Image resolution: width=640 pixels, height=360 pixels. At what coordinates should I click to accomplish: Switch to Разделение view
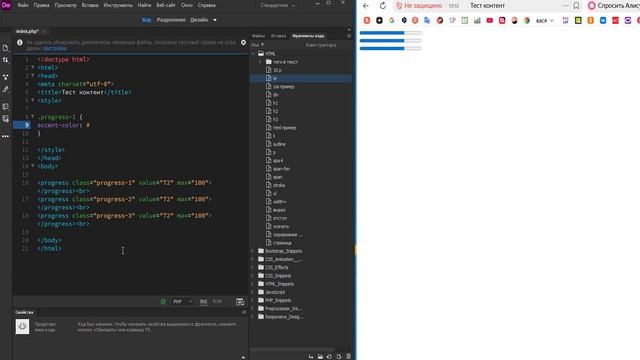pyautogui.click(x=171, y=20)
